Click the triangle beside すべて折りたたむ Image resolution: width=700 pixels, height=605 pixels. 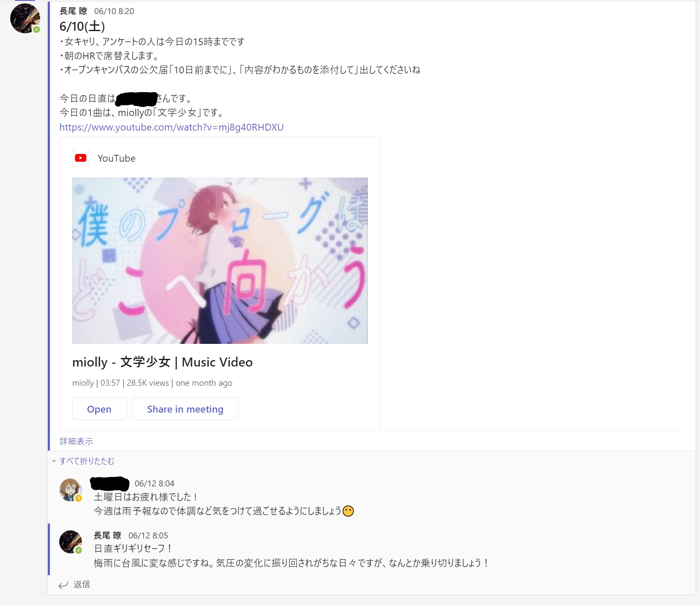(x=54, y=461)
